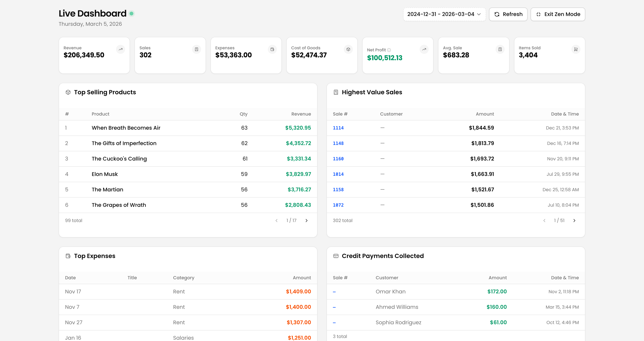The width and height of the screenshot is (644, 341).
Task: Click the Top Selling Products box icon
Action: 68,92
